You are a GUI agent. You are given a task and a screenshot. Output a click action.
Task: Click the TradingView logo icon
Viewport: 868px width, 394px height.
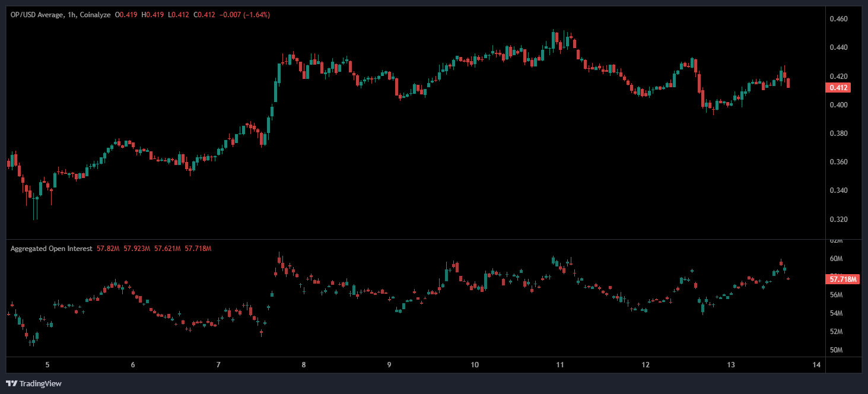[11, 384]
